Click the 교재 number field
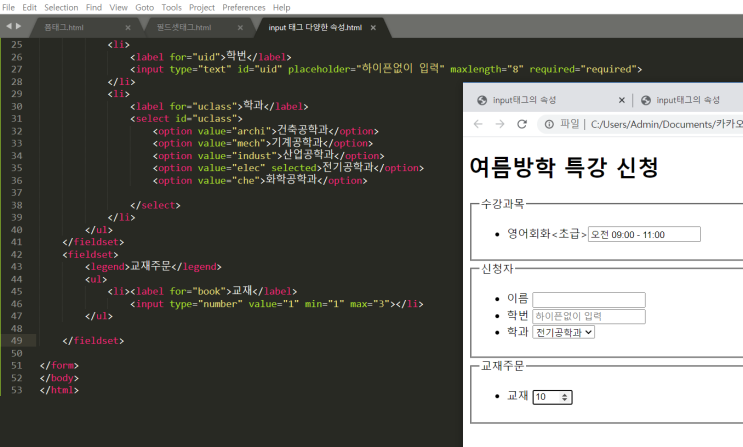 pyautogui.click(x=553, y=397)
